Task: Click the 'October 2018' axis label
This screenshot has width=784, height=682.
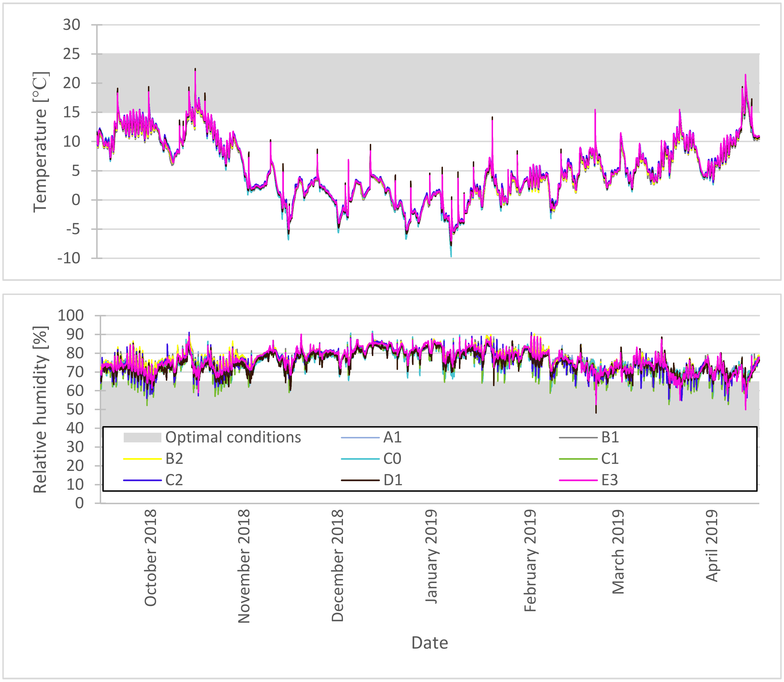Action: (x=150, y=558)
